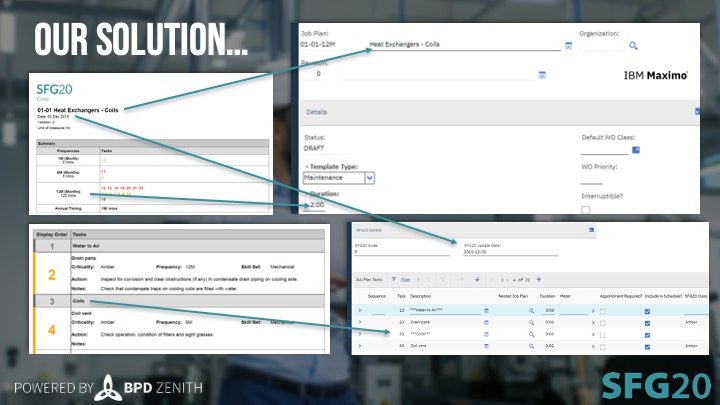Tick Appointment Required for task 10
720x405 pixels.
pos(602,311)
